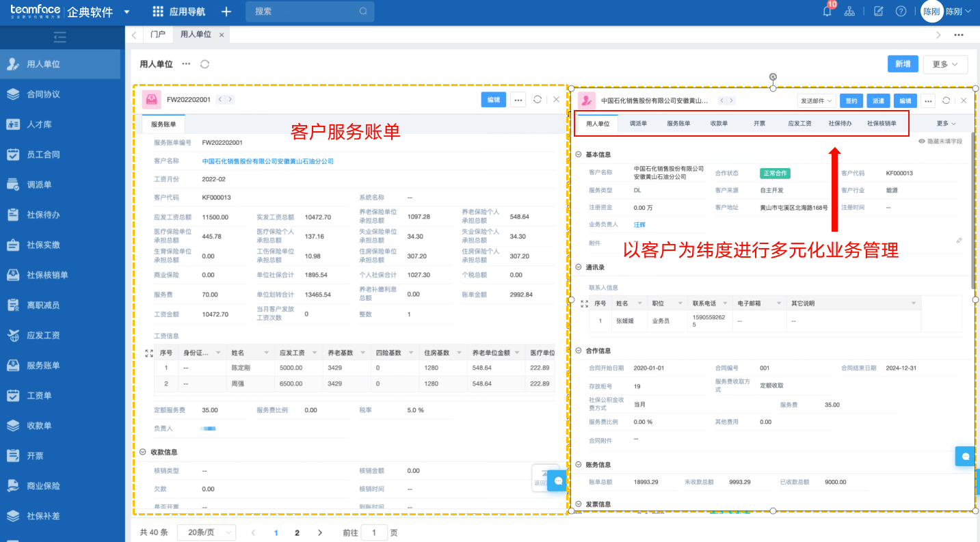
Task: Collapse the 基本信息 section
Action: coord(579,154)
